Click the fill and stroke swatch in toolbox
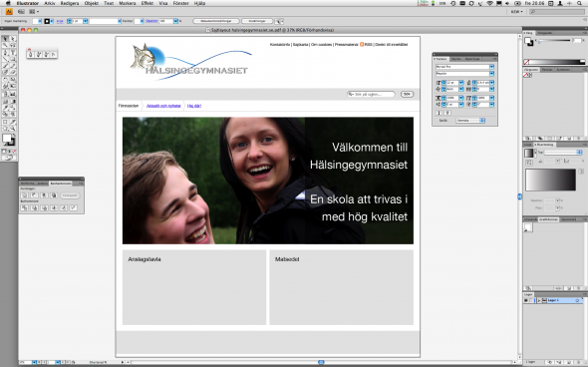Viewport: 588px width, 367px height. click(8, 140)
